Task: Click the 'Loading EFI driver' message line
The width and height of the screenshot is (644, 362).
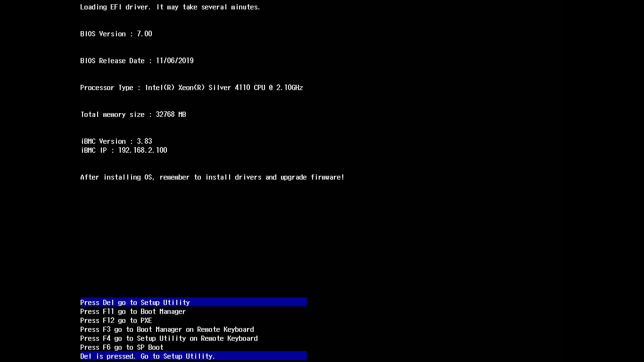Action: 170,7
